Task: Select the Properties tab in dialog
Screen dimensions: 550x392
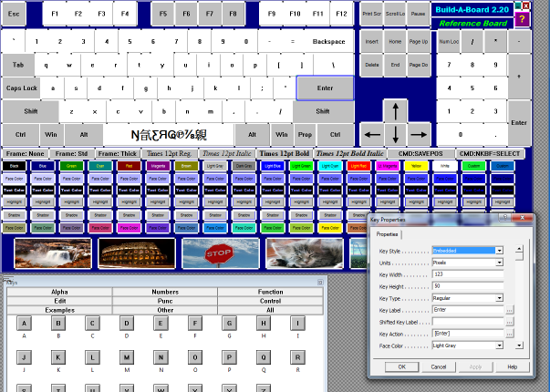Action: (x=386, y=234)
